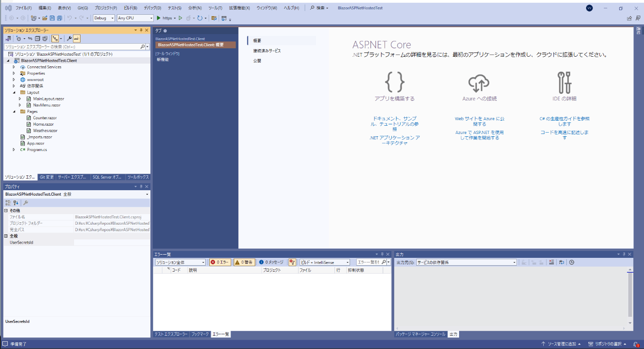This screenshot has height=349, width=644.
Task: Open the .NET アプリケーション アーキテクチャ link
Action: (x=395, y=140)
